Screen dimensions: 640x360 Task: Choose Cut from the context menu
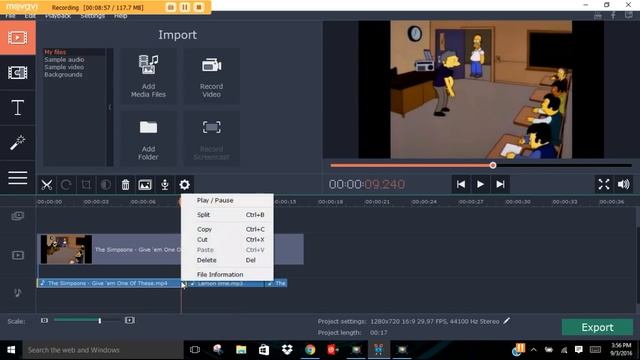coord(227,240)
